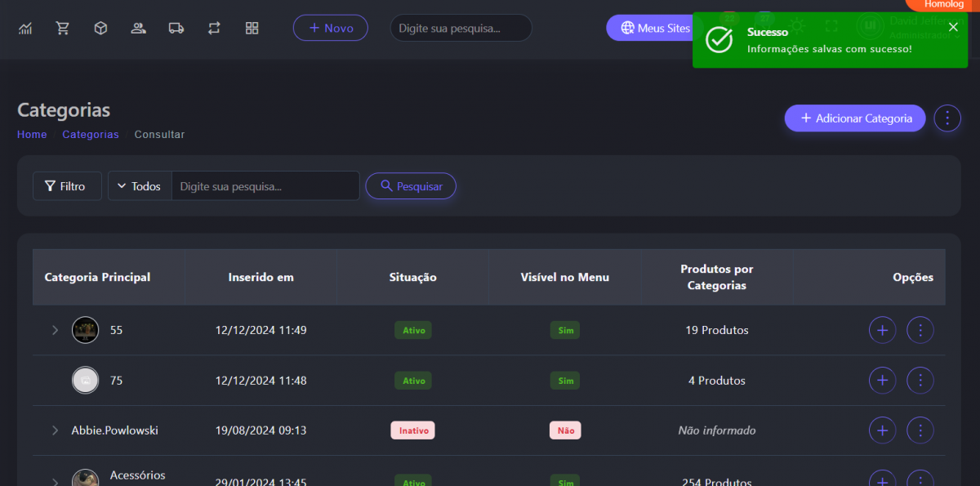Sort by Inserido em column header
The height and width of the screenshot is (486, 980).
(x=261, y=278)
